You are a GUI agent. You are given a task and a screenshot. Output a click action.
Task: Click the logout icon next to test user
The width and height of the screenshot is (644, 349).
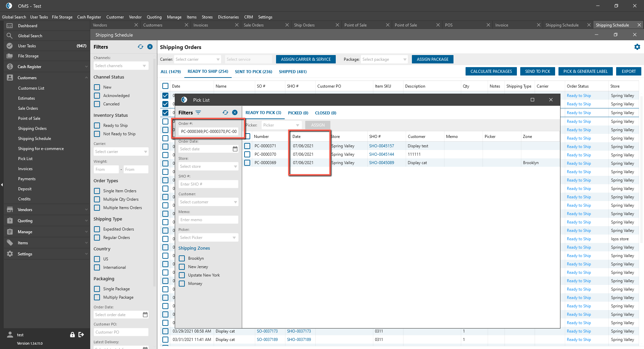click(x=81, y=335)
